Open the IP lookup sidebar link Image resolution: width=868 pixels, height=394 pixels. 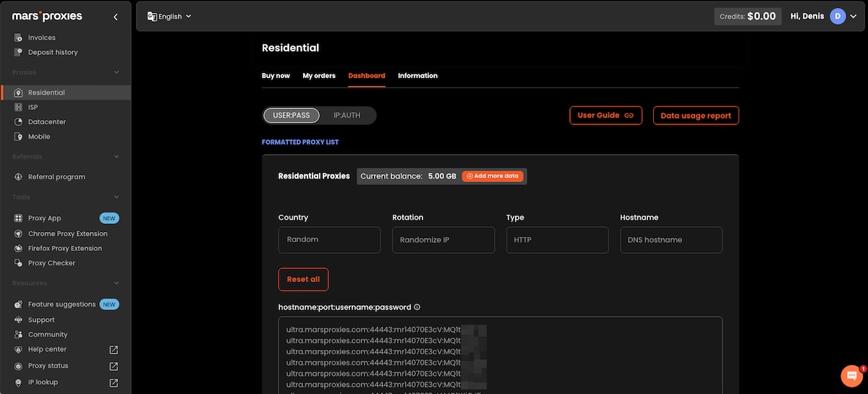pos(43,382)
